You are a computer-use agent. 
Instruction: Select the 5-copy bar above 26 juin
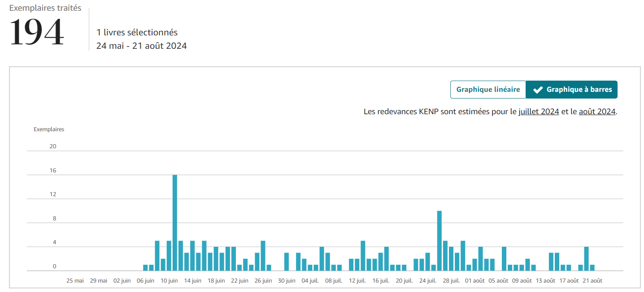[x=263, y=256]
